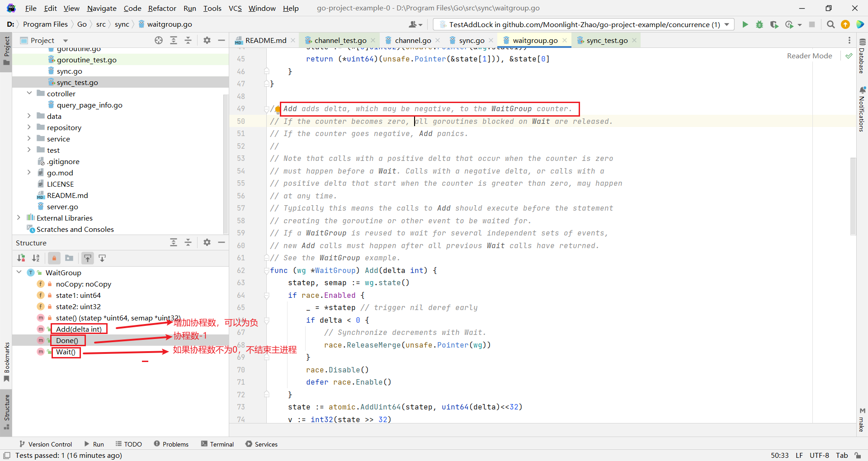Click the sync breadcrumb in navigation bar
The height and width of the screenshot is (461, 868).
(x=122, y=24)
